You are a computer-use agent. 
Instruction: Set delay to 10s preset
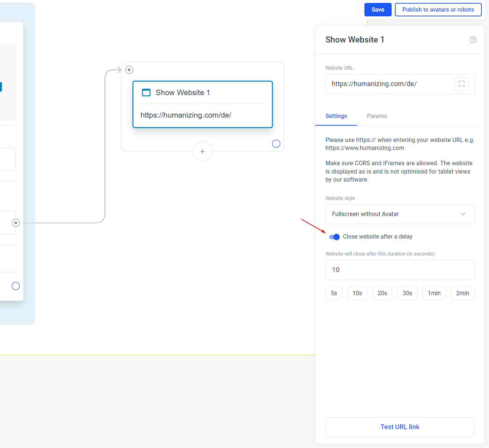coord(357,293)
